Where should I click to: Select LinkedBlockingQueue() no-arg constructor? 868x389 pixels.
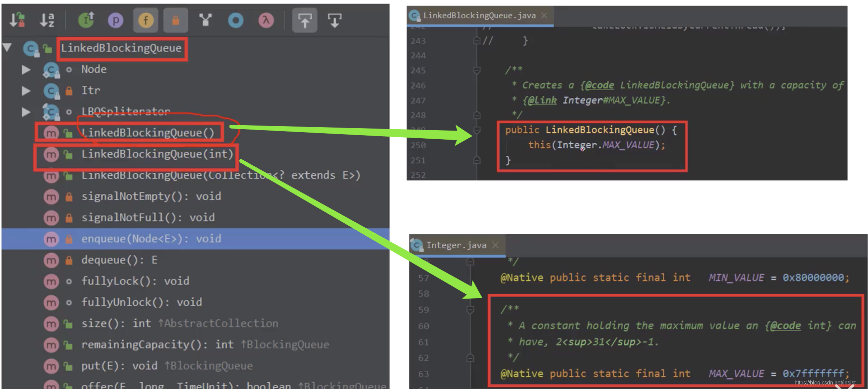[x=148, y=133]
